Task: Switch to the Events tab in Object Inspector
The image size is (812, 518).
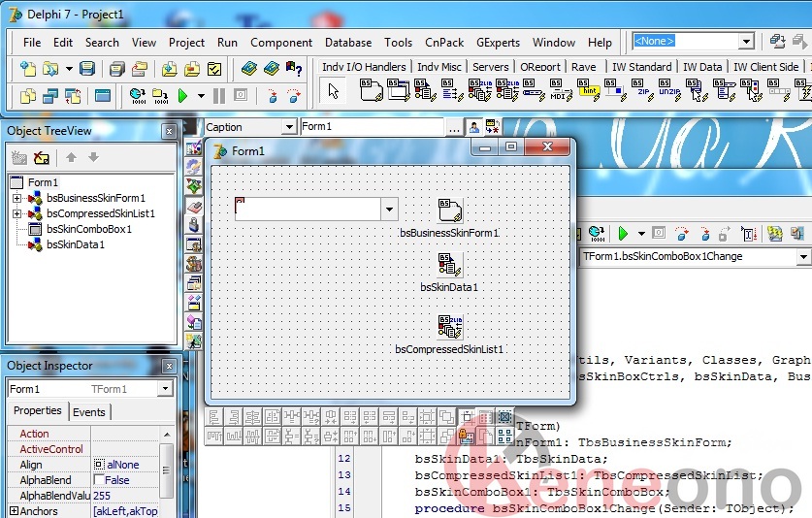Action: pyautogui.click(x=89, y=412)
